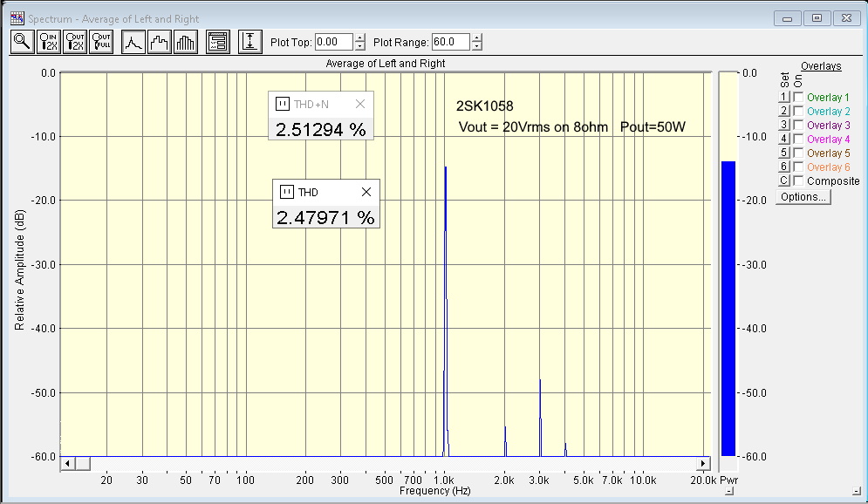Decrease Plot Range with the down arrow
868x504 pixels.
(x=476, y=46)
